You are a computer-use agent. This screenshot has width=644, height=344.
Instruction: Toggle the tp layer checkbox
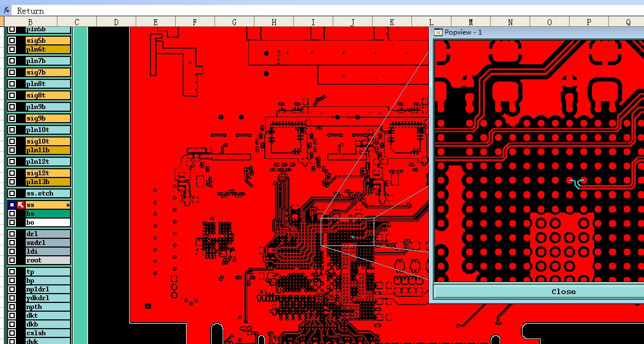pos(13,272)
